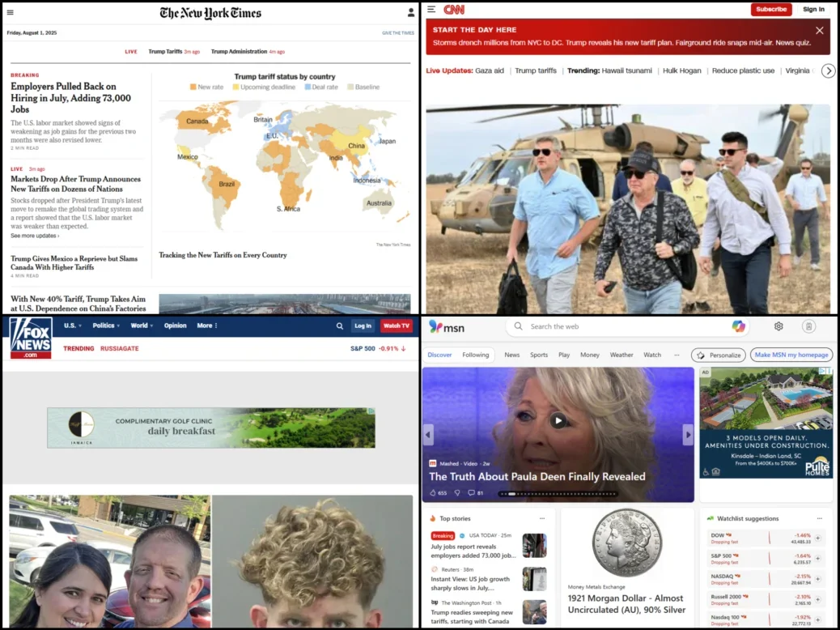Open the MSN nav overflow ellipsis
This screenshot has height=630, width=840.
(677, 355)
